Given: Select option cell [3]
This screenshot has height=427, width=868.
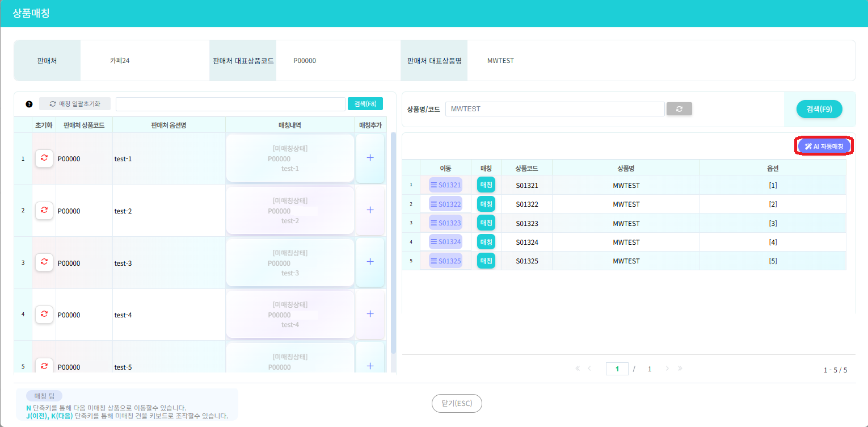Looking at the screenshot, I should click(x=773, y=223).
